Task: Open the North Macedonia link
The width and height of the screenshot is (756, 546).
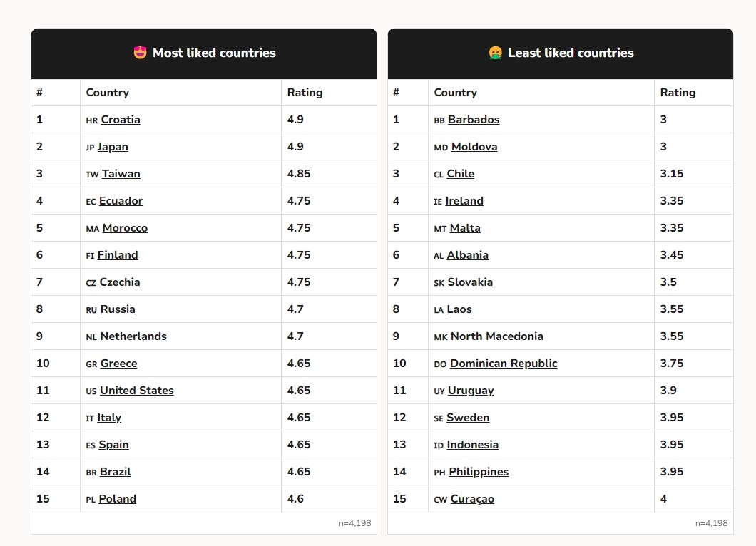Action: coord(497,336)
